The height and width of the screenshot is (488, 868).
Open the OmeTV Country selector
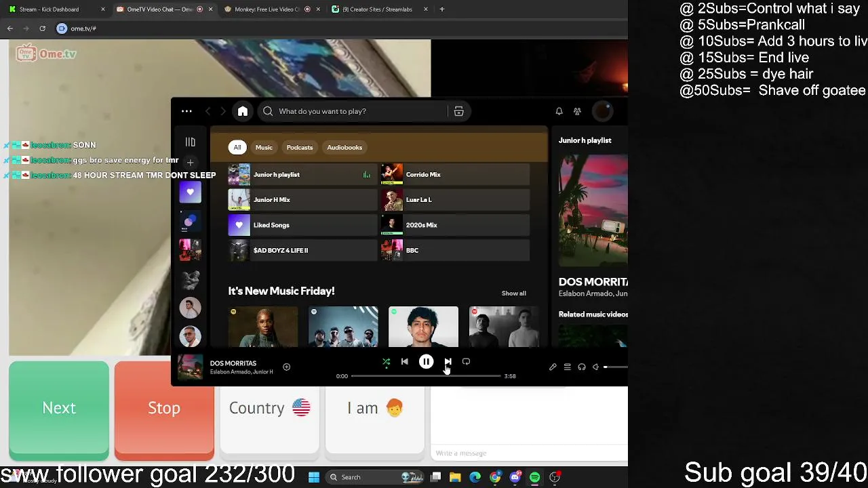pyautogui.click(x=269, y=408)
